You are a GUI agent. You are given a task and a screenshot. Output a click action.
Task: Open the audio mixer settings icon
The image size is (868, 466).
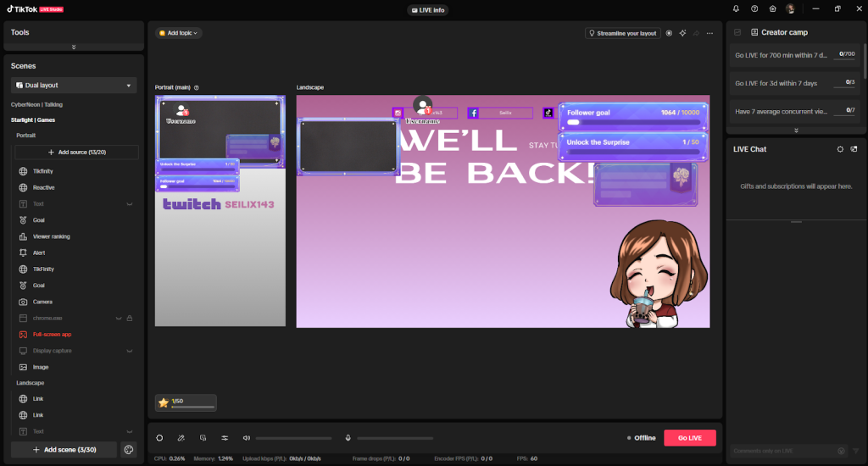(x=225, y=438)
